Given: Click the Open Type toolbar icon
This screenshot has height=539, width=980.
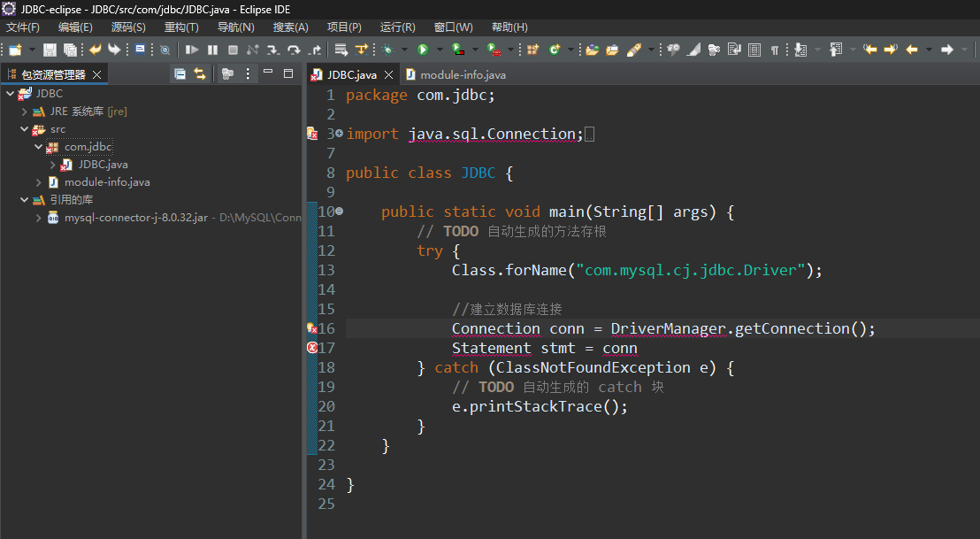Looking at the screenshot, I should [x=592, y=50].
